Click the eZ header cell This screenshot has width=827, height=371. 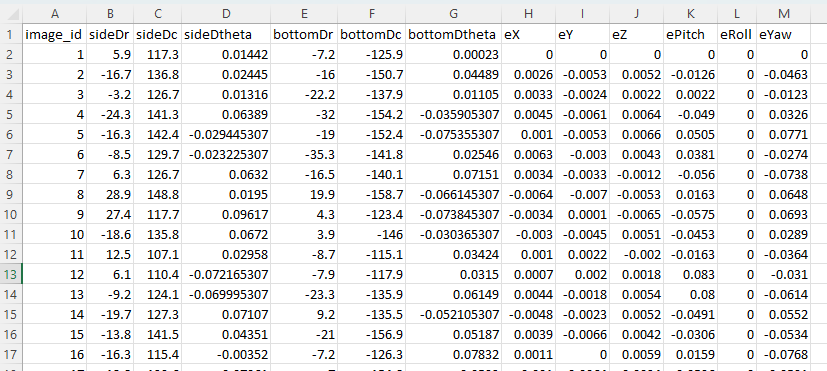click(636, 35)
